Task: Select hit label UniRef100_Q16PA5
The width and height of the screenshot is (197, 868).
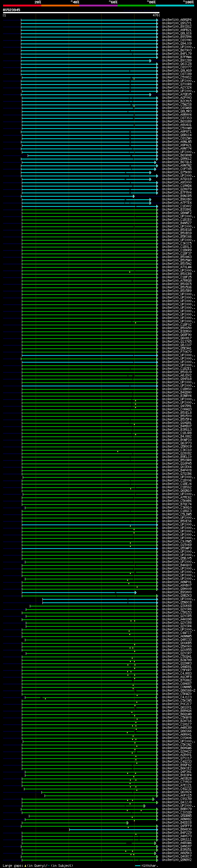Action: [x=176, y=464]
